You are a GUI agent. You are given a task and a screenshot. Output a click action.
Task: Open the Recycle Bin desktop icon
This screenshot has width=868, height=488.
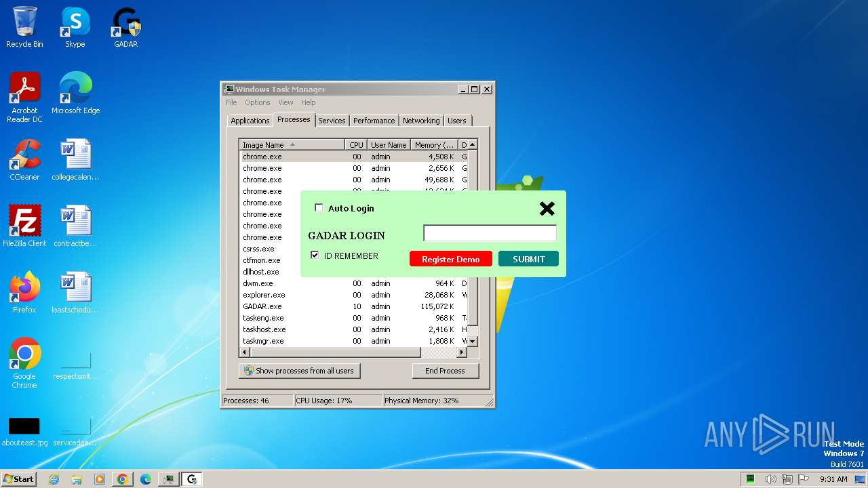24,27
